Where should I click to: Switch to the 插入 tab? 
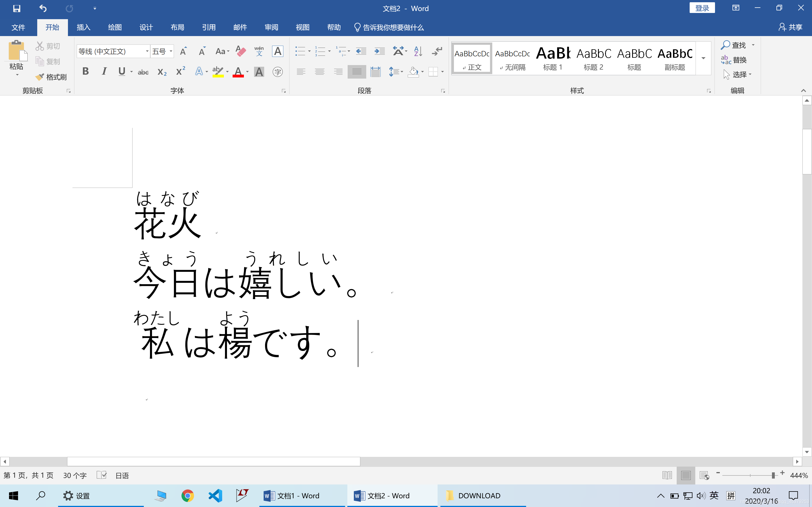click(x=83, y=27)
